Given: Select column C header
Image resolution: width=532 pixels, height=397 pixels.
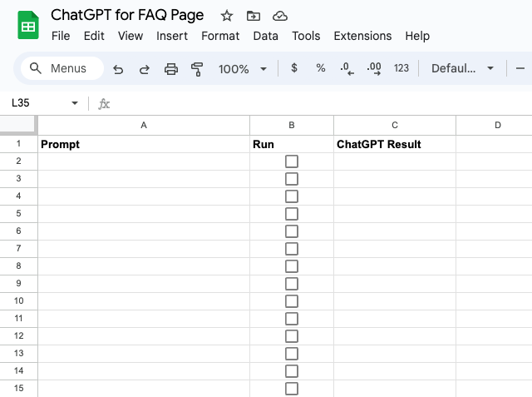Looking at the screenshot, I should point(395,126).
